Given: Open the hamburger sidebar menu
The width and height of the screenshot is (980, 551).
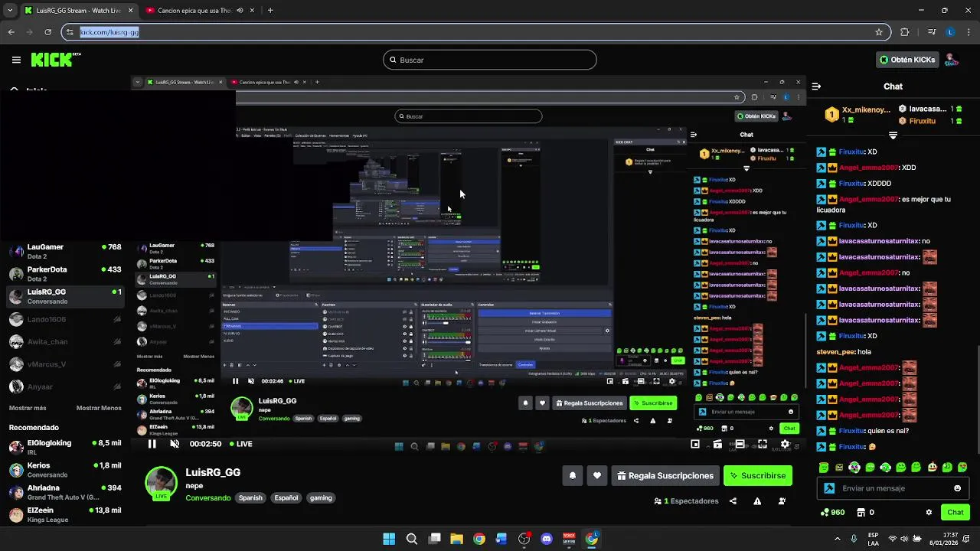Looking at the screenshot, I should pyautogui.click(x=16, y=60).
